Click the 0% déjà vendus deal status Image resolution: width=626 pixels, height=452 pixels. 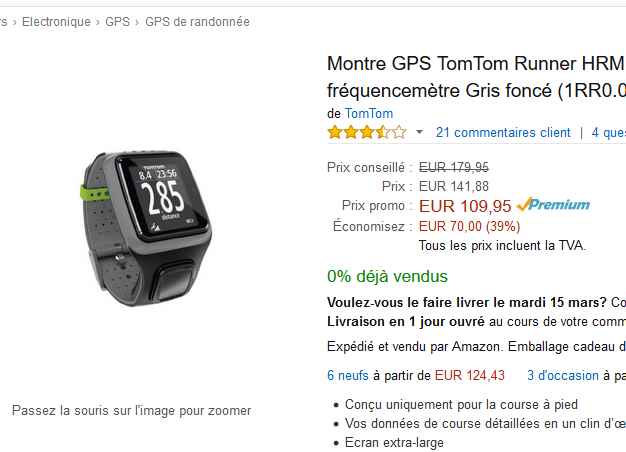[x=387, y=276]
